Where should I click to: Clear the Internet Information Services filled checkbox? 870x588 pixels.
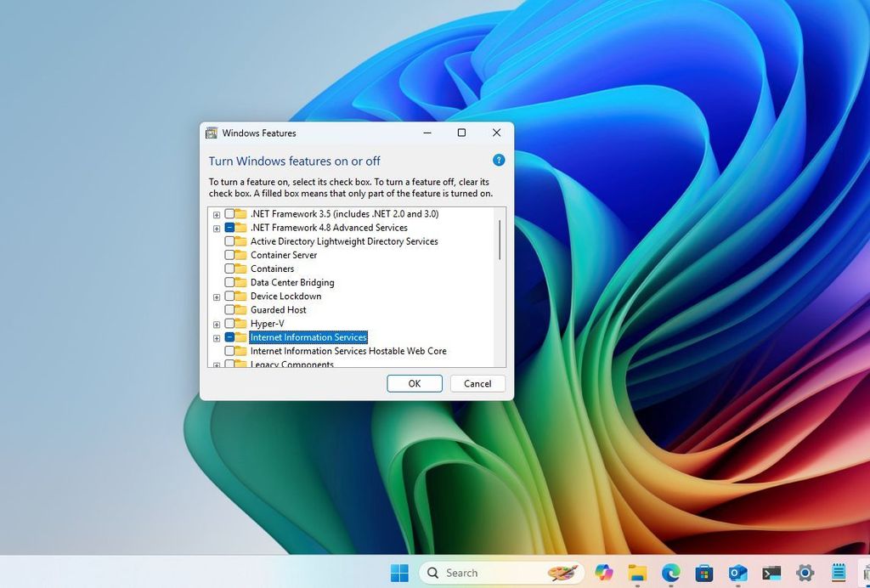[229, 337]
